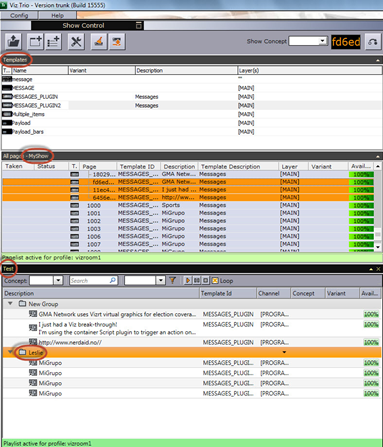Screen dimensions: 383x447
Task: Stop the playlist playback
Action: (x=206, y=280)
